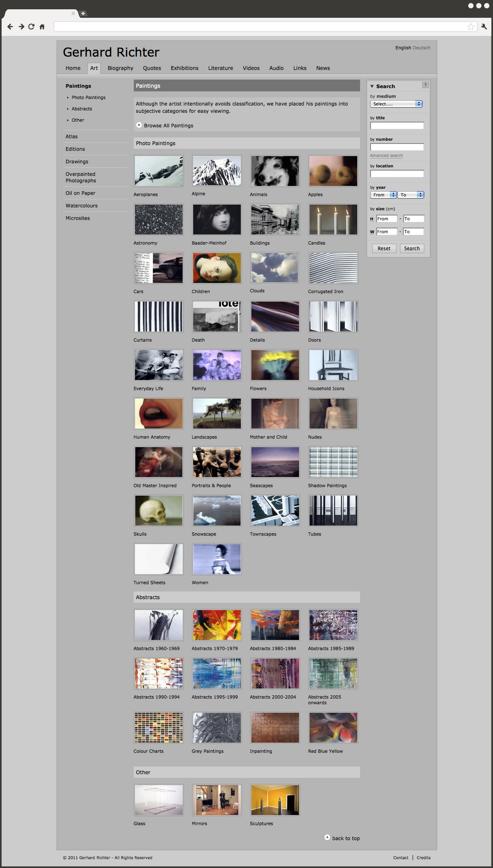Collapse the Search panel triangle
This screenshot has height=868, width=493.
click(x=372, y=87)
